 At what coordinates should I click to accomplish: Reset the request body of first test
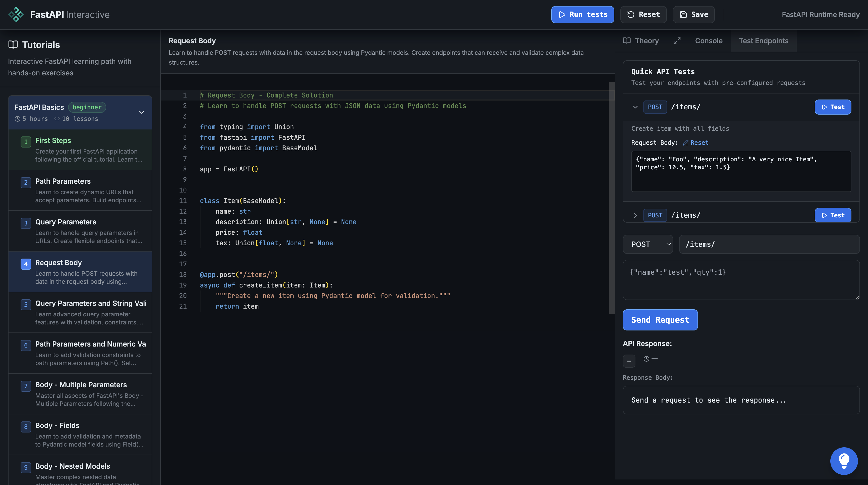(x=695, y=142)
